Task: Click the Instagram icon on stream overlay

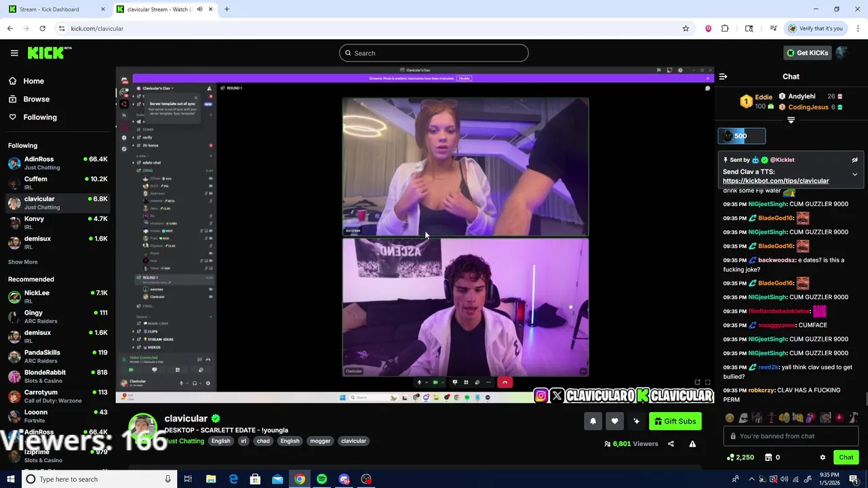Action: pyautogui.click(x=541, y=396)
